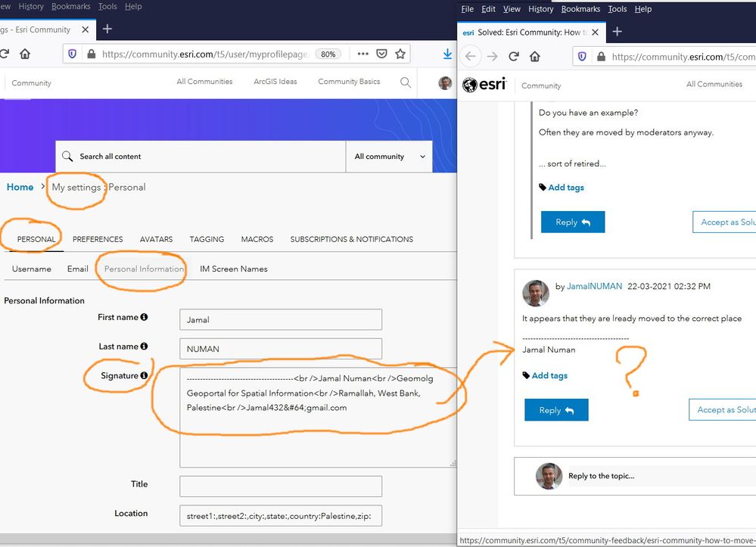Select the Username sub-tab

(31, 269)
